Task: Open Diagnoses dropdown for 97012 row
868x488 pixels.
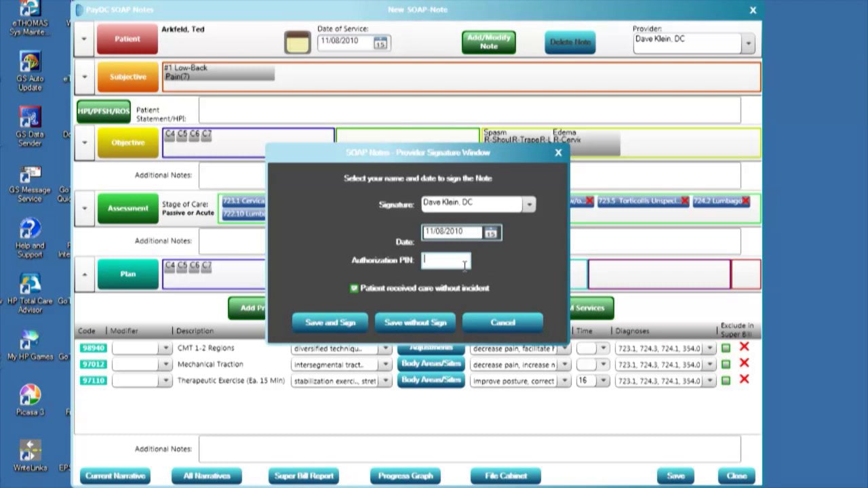Action: (709, 364)
